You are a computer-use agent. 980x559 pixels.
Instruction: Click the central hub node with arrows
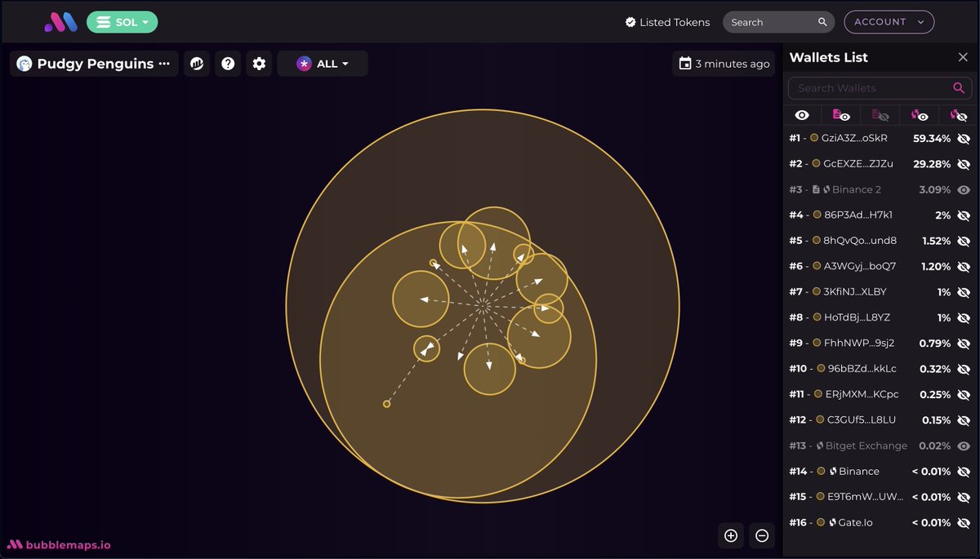click(483, 306)
